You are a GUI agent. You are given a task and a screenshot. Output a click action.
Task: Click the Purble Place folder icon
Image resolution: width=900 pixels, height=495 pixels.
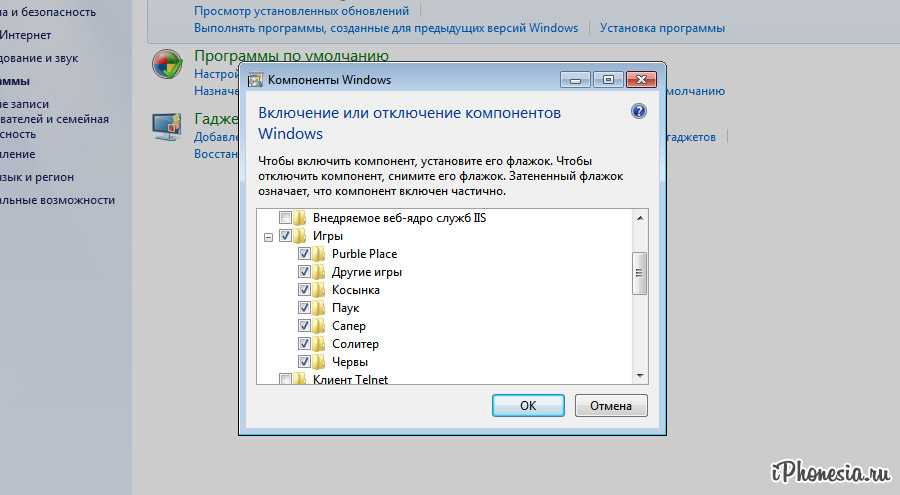click(x=319, y=253)
